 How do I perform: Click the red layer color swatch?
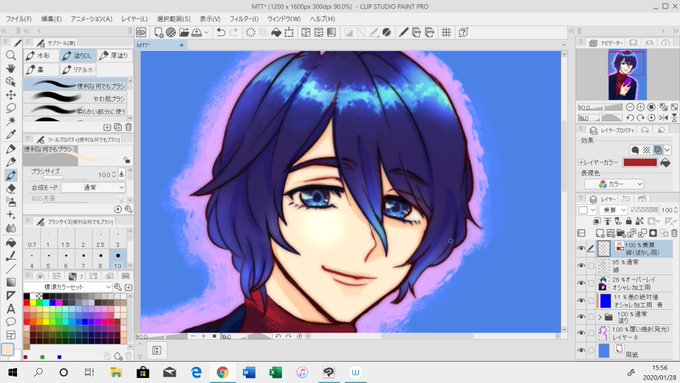tap(640, 162)
